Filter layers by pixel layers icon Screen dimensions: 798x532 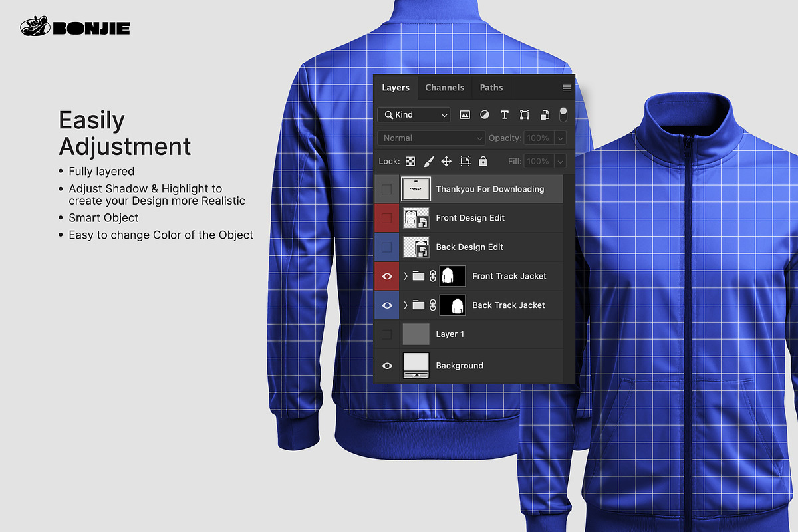click(x=465, y=114)
